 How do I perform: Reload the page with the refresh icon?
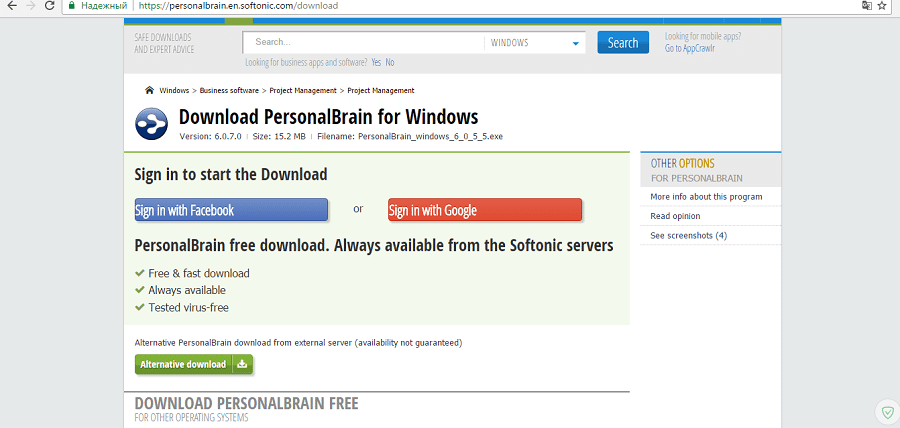click(51, 6)
